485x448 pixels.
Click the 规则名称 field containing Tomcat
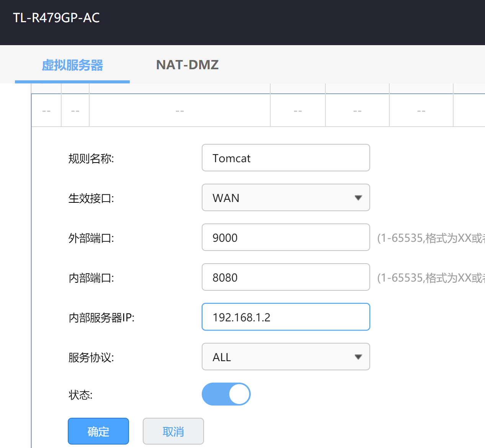tap(286, 158)
